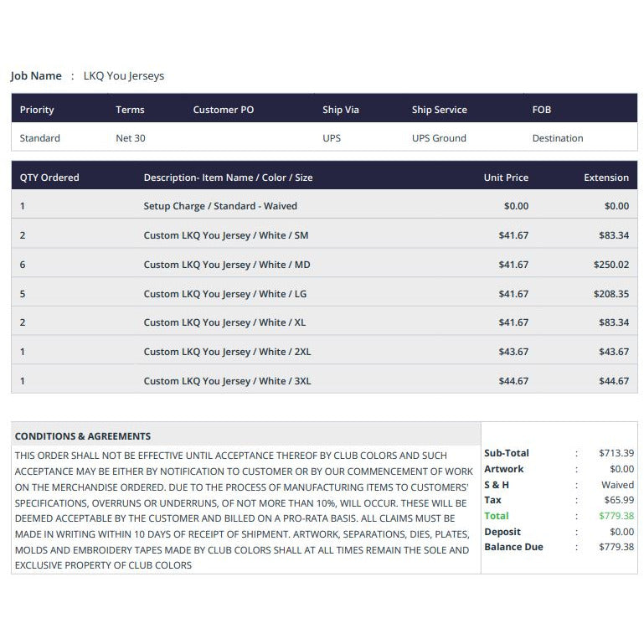Select the Setup Charge Standard Waived row
The height and width of the screenshot is (644, 644).
(x=324, y=206)
